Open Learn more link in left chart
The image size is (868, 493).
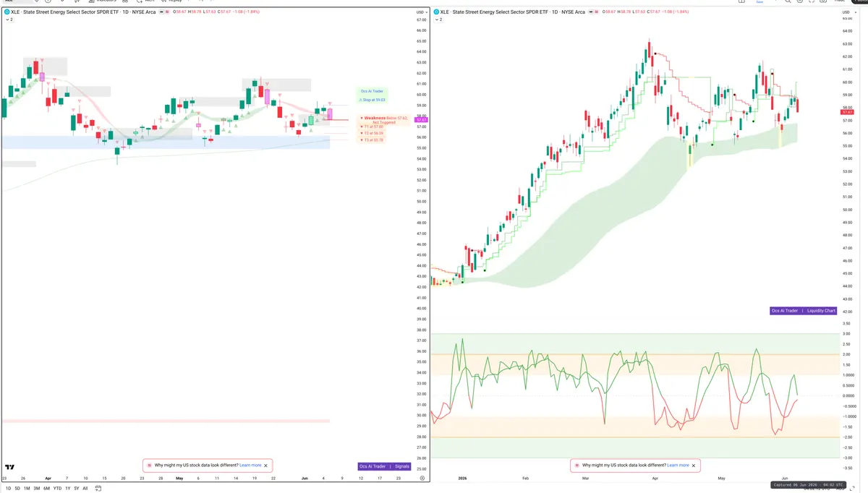coord(250,466)
